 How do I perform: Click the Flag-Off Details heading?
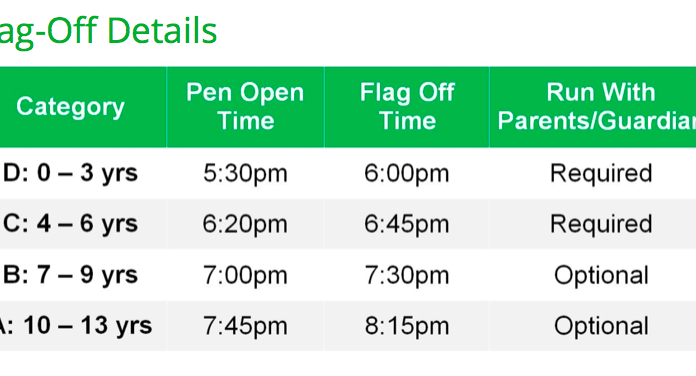pos(108,31)
